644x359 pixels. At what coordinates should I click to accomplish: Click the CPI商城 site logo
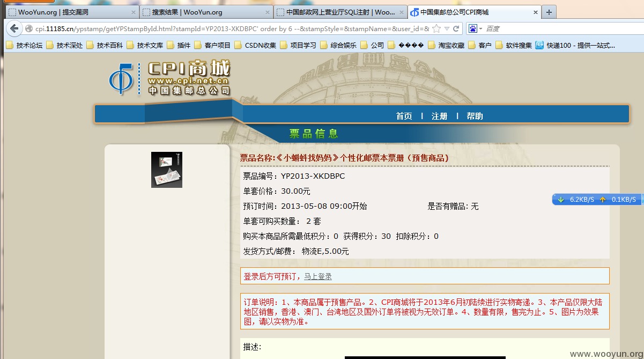click(169, 78)
